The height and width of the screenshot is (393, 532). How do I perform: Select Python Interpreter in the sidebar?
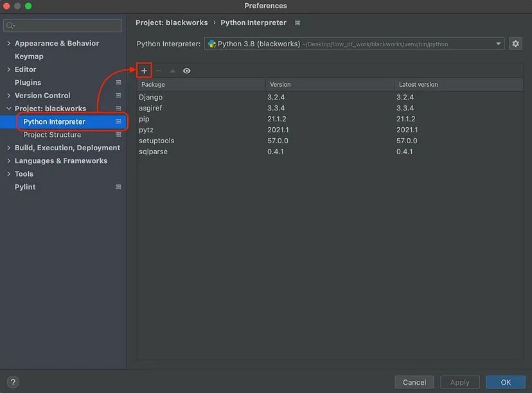tap(54, 121)
